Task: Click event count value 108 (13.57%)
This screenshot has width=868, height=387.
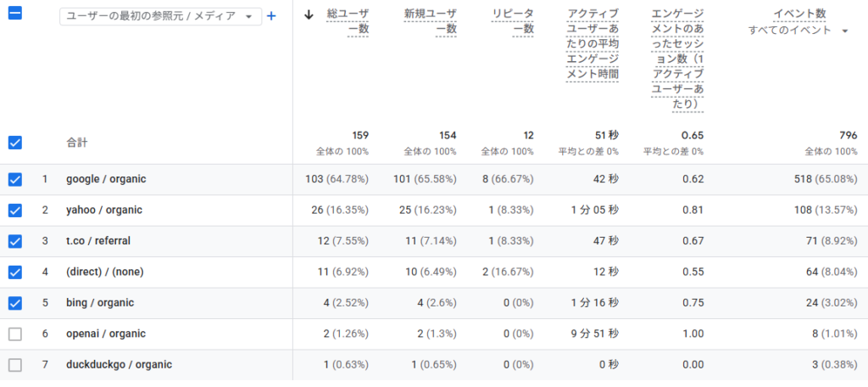Action: click(x=825, y=210)
